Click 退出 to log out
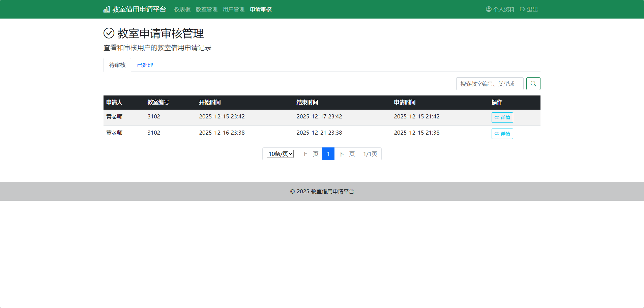The width and height of the screenshot is (644, 308). click(529, 9)
